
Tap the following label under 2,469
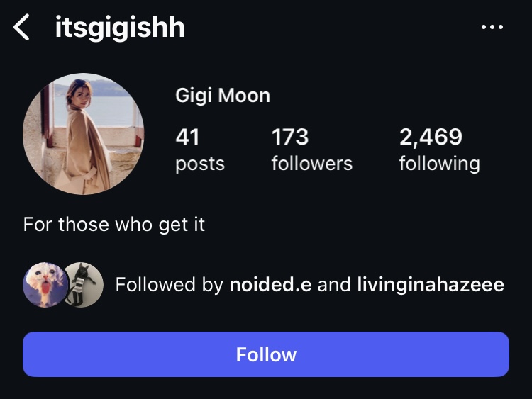(x=439, y=164)
